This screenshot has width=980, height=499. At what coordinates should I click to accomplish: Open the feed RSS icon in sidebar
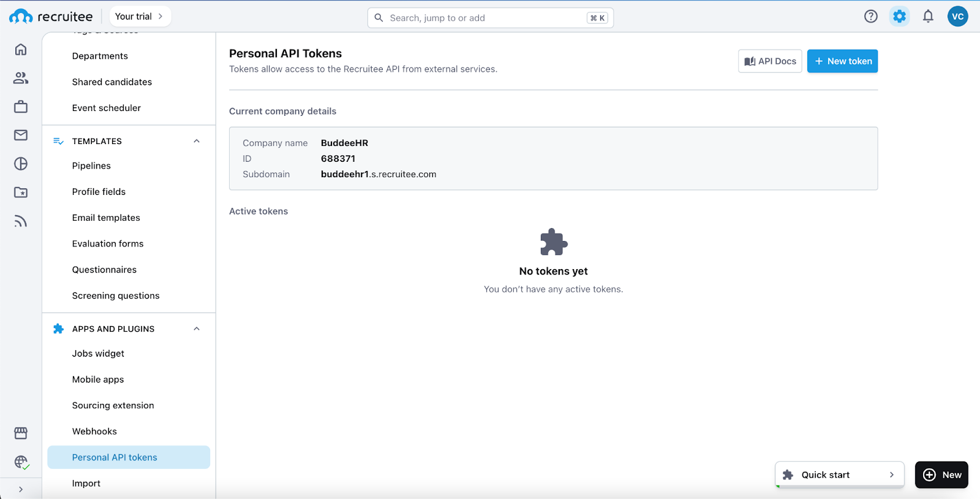(21, 221)
